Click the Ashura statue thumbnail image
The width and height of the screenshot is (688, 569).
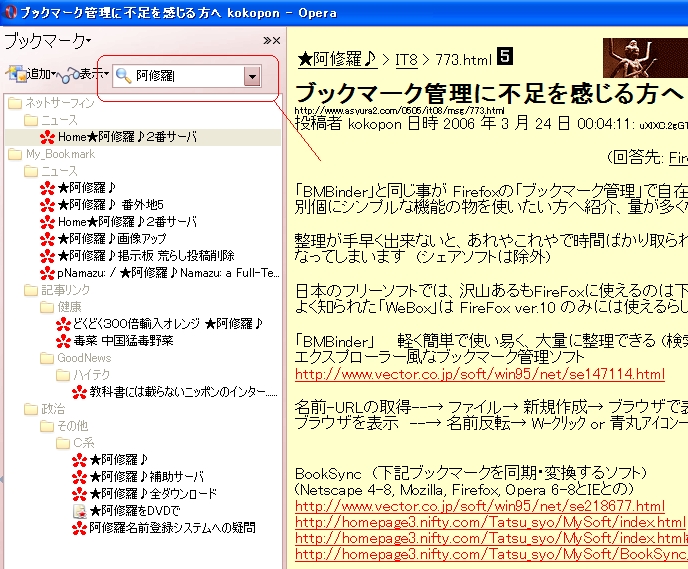click(645, 58)
